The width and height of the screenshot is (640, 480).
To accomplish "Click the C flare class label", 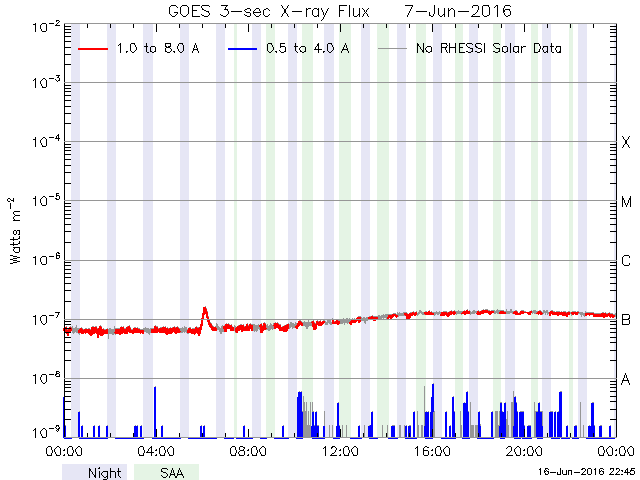I will click(x=626, y=262).
